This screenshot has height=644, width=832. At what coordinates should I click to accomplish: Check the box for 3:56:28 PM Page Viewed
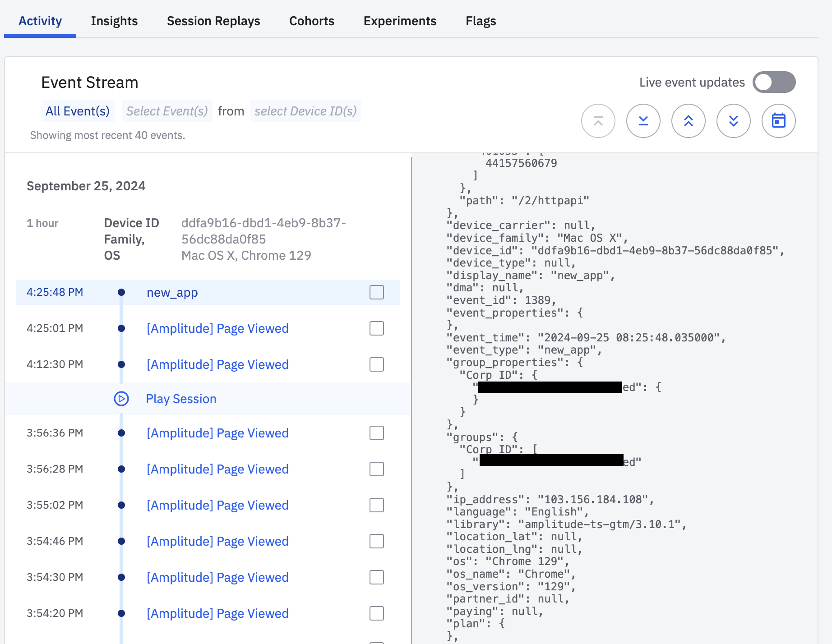tap(377, 469)
